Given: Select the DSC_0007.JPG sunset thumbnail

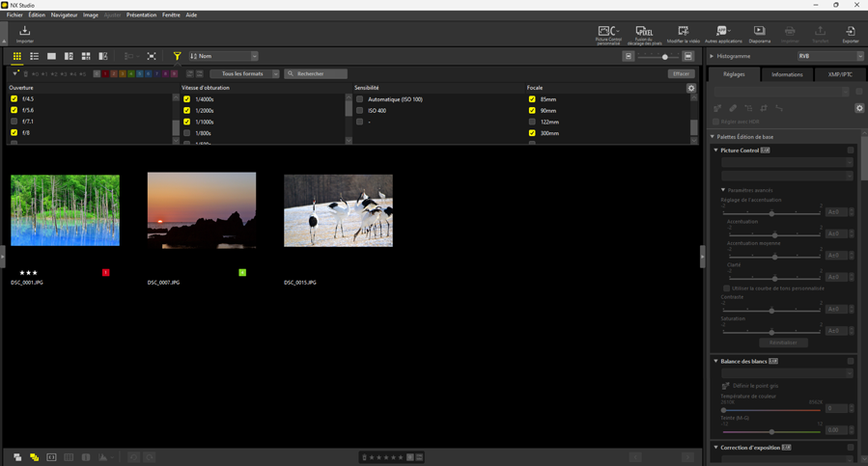Looking at the screenshot, I should click(202, 210).
